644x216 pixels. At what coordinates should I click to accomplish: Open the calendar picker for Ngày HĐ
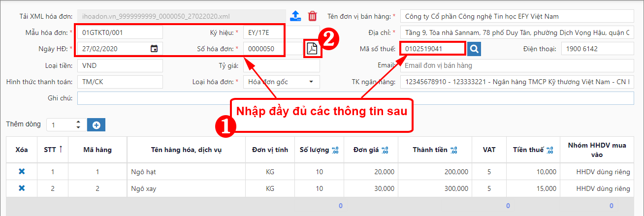click(154, 49)
